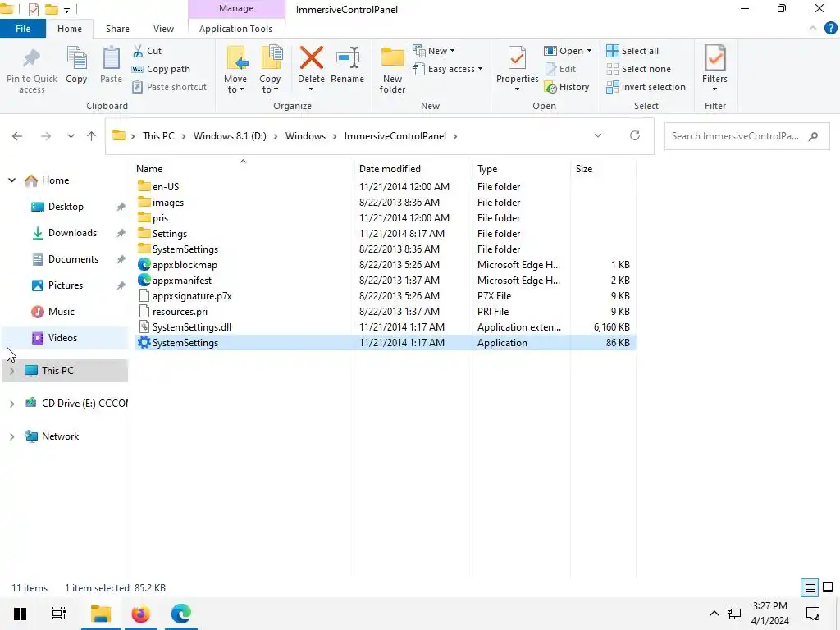The height and width of the screenshot is (630, 840).
Task: Click Copy path command
Action: [161, 69]
